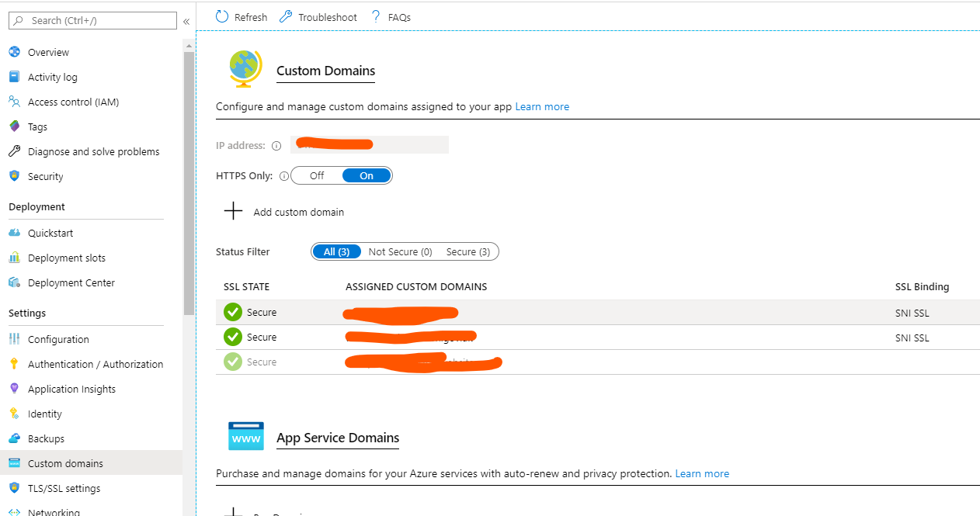Click the Configuration icon

[x=14, y=339]
